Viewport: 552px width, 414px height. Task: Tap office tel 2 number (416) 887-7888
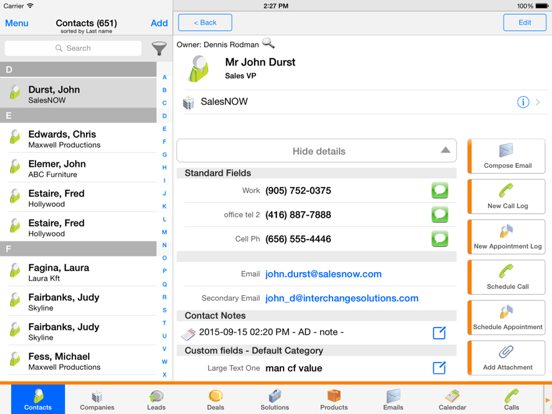[298, 215]
